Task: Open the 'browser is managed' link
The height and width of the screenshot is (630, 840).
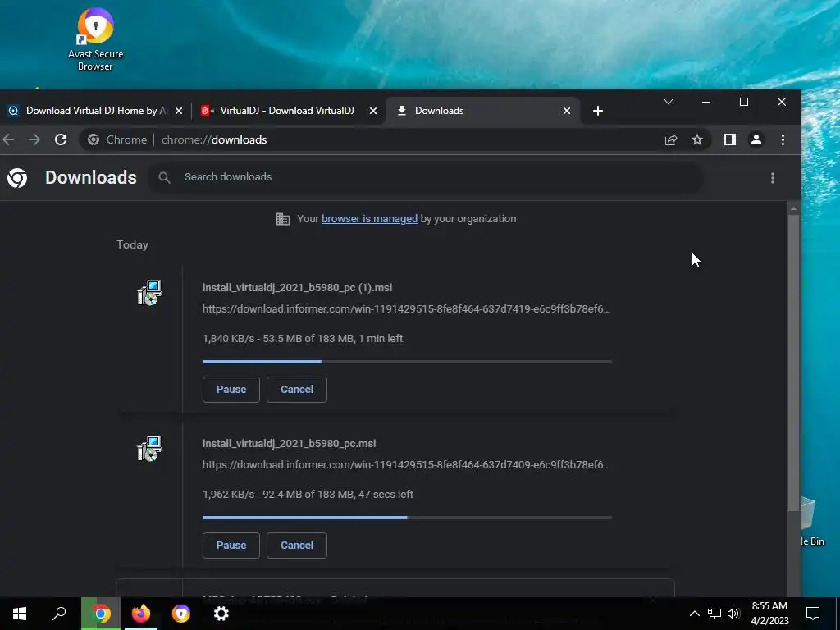Action: [x=369, y=218]
